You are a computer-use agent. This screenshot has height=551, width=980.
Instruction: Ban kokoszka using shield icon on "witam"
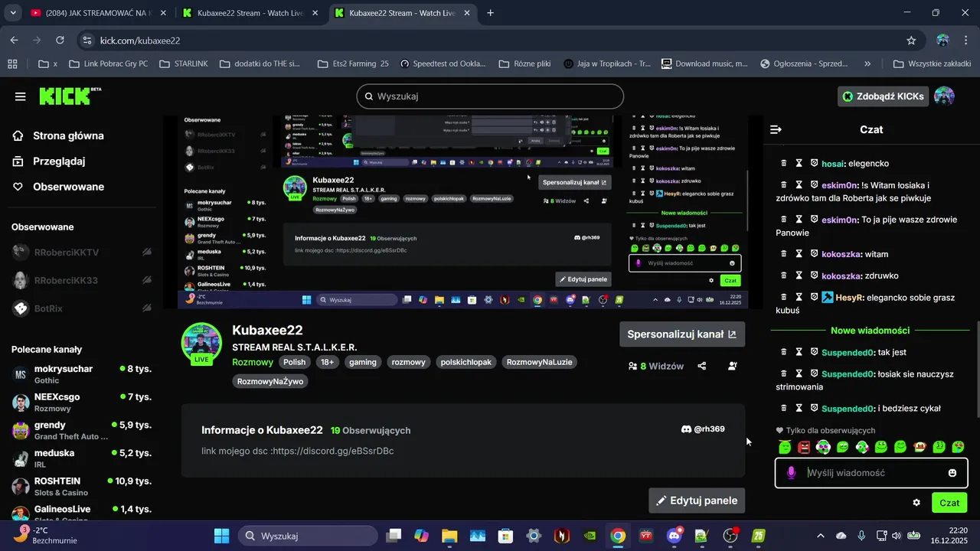coord(814,254)
